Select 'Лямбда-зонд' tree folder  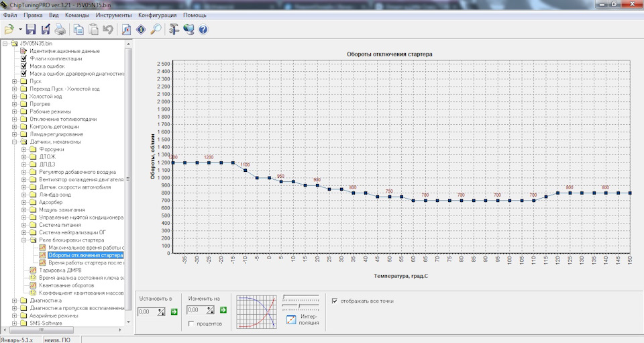point(55,195)
